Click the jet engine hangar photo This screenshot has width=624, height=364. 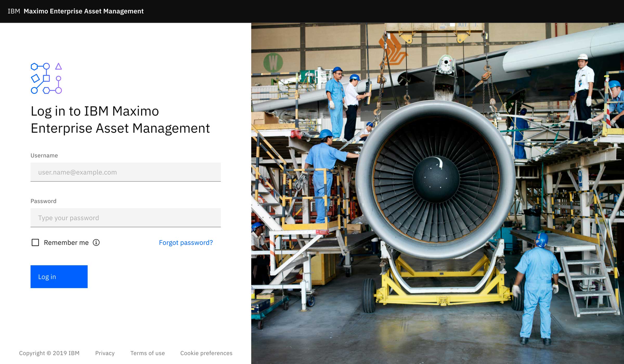(438, 193)
